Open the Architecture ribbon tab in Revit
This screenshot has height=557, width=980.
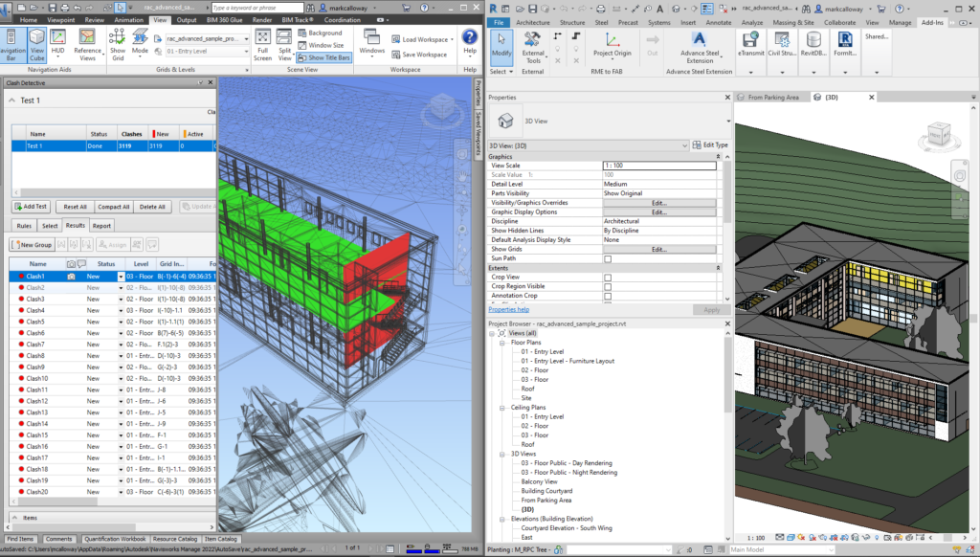click(532, 23)
